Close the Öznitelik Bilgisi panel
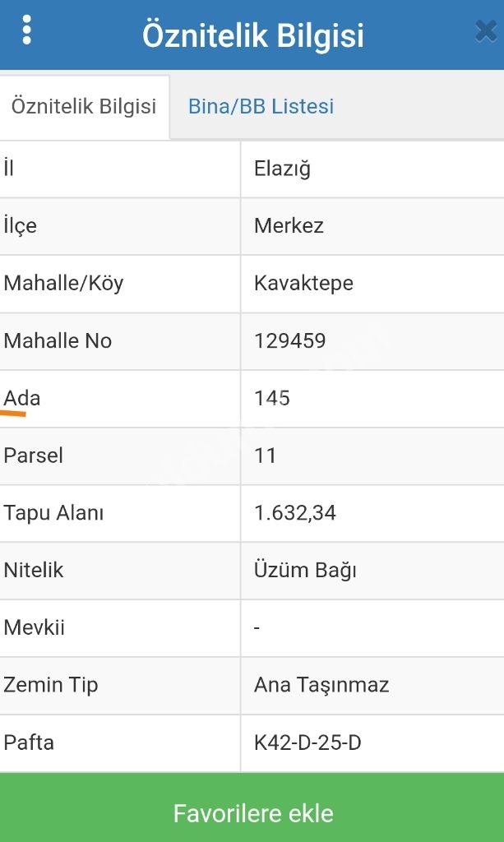 point(486,31)
